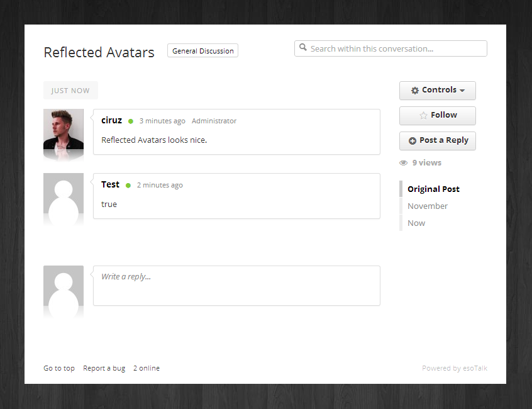Screen dimensions: 532x409
Task: Click Test user's default avatar
Action: click(x=64, y=194)
